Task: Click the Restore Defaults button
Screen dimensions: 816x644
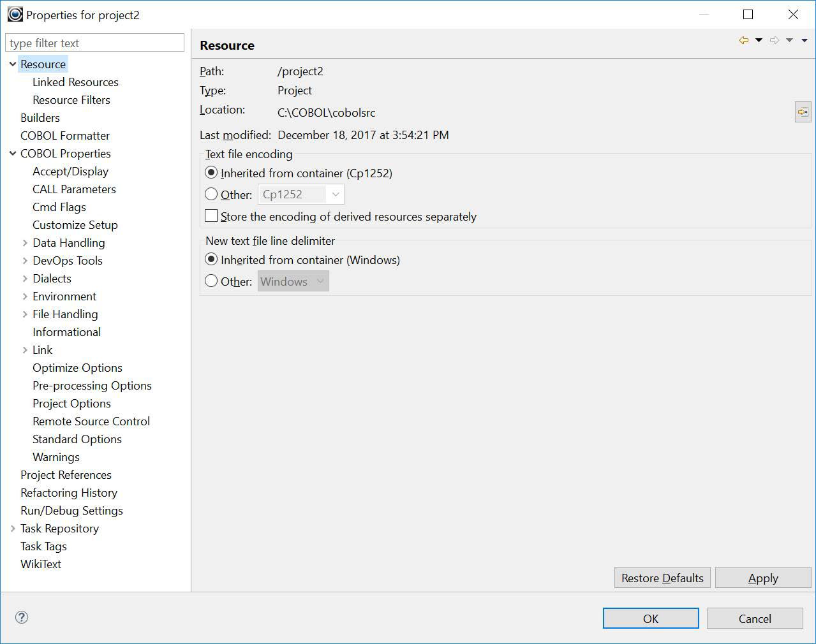Action: click(662, 578)
